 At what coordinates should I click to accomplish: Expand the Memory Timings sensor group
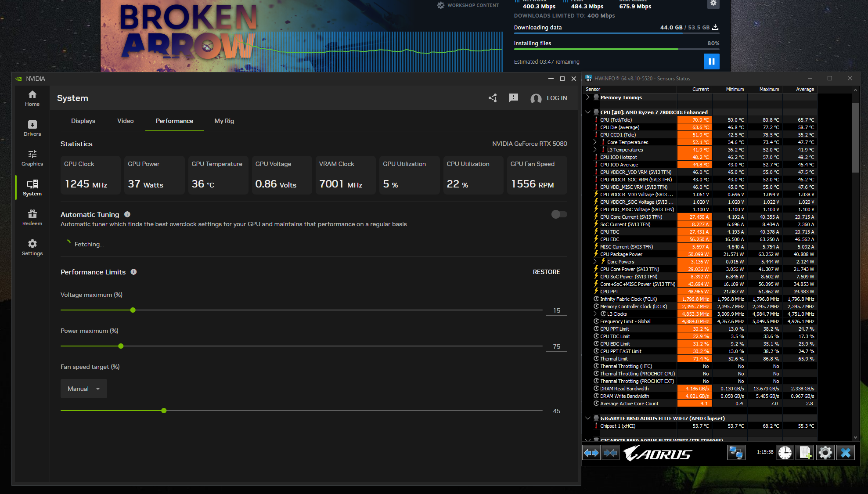588,97
